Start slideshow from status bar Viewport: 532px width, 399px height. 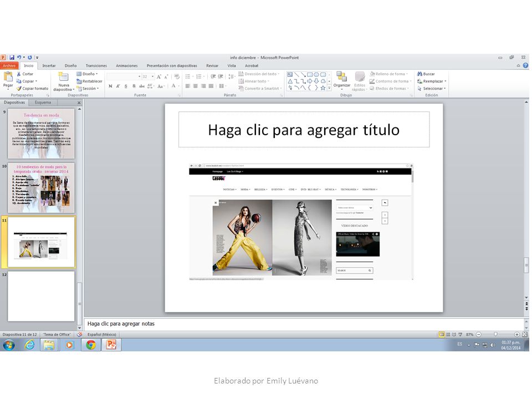460,335
